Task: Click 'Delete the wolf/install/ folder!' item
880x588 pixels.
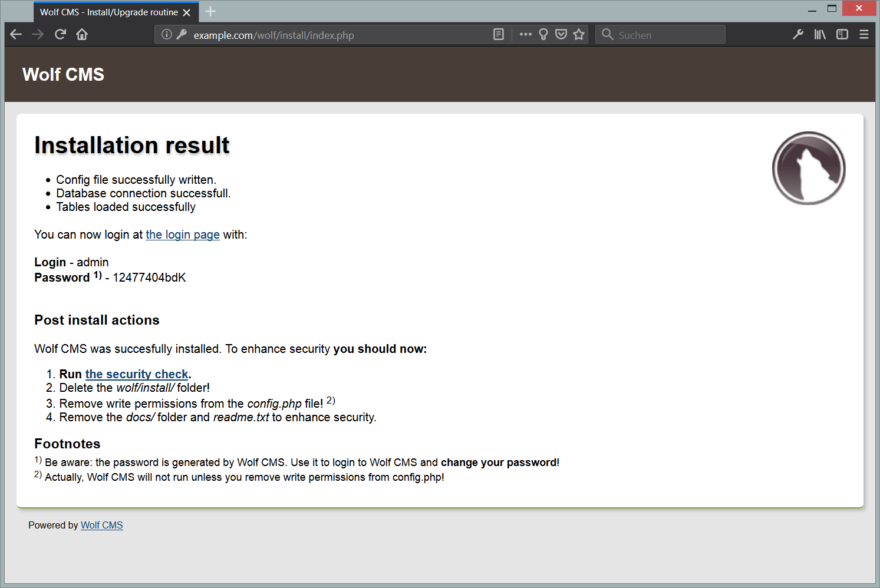Action: click(134, 388)
